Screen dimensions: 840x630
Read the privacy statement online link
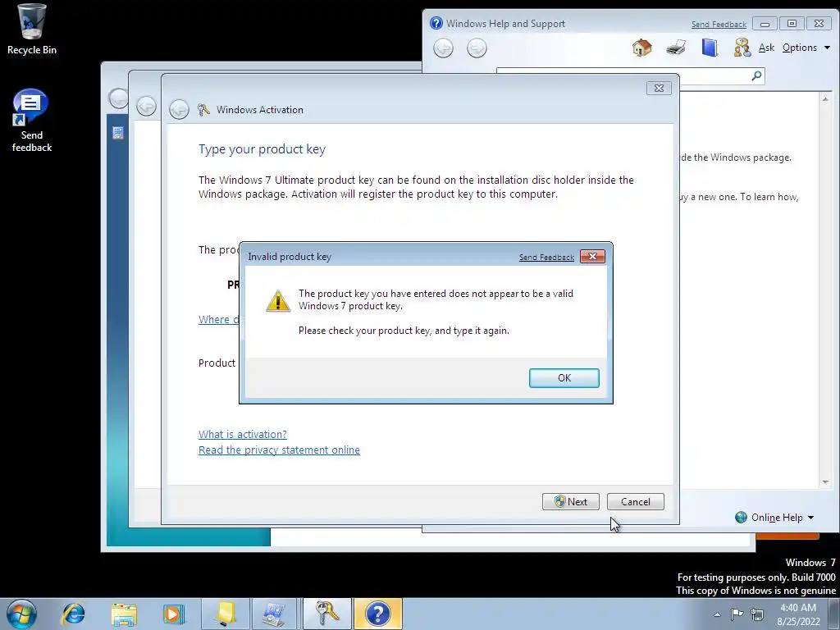click(279, 450)
